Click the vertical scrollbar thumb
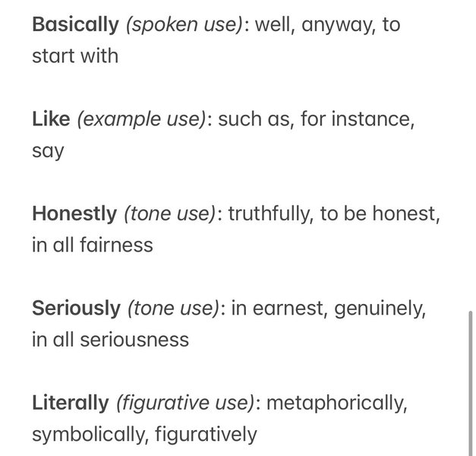 tap(471, 380)
